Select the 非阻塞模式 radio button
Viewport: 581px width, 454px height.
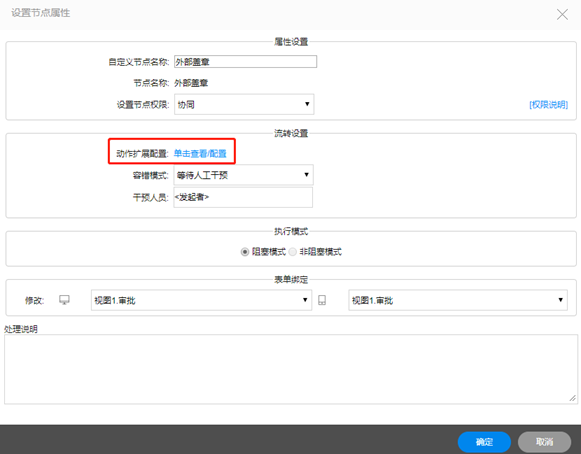tap(293, 252)
